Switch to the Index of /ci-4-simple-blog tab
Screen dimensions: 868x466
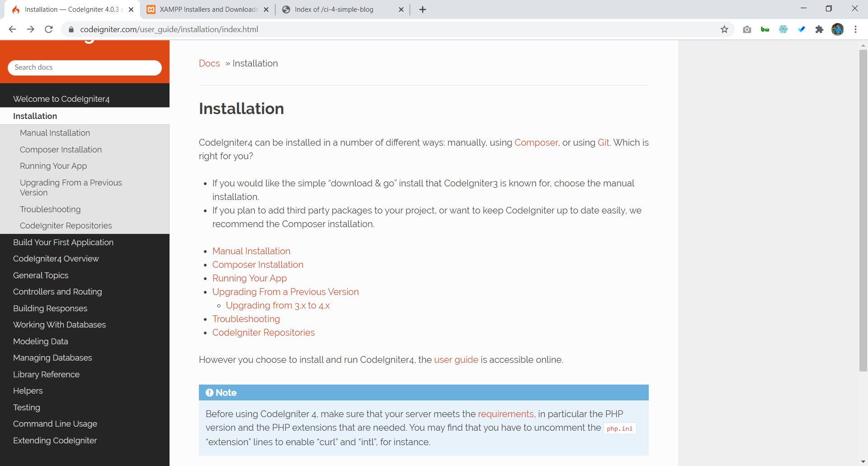click(x=343, y=10)
